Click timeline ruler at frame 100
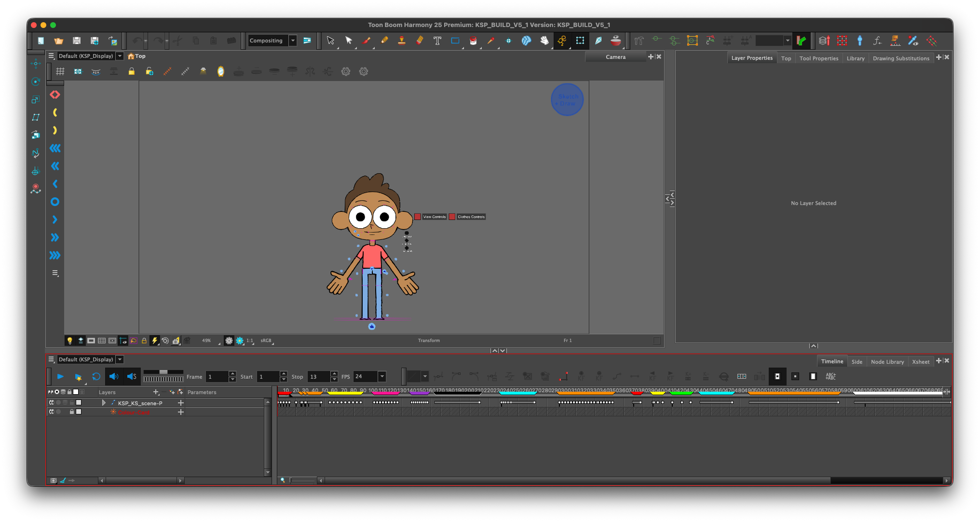Screen dimensions: 980x522 373,391
